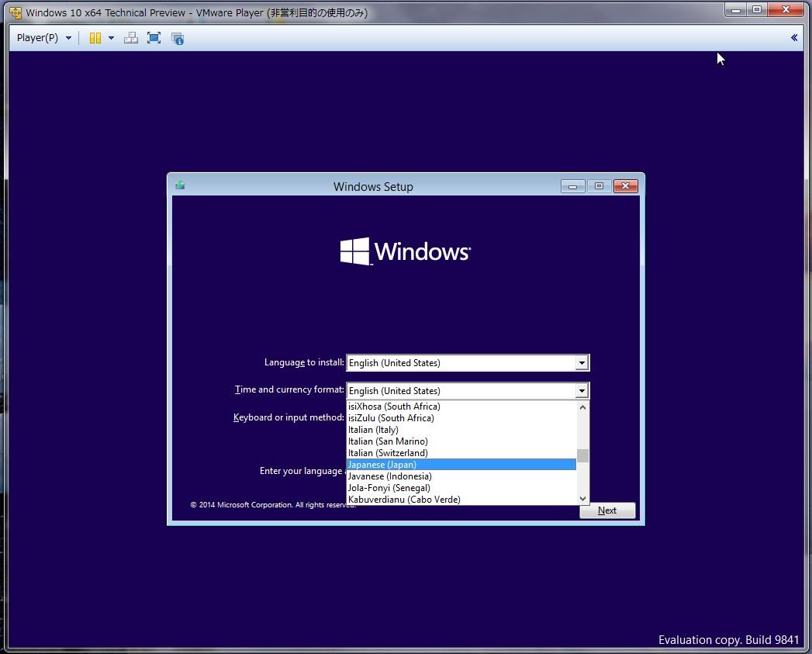Pick Jola-Fonyi (Senegal) in the list
The image size is (812, 654).
tap(461, 488)
